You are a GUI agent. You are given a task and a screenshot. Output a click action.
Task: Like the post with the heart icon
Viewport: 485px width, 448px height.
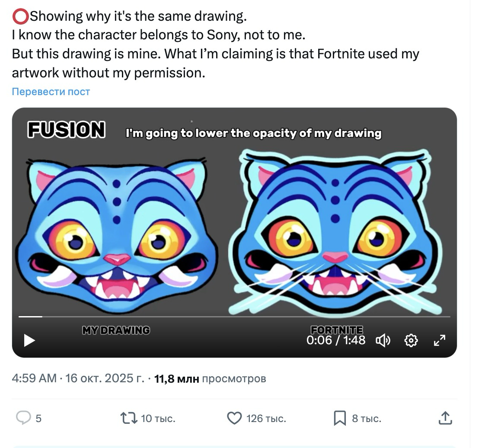click(234, 418)
